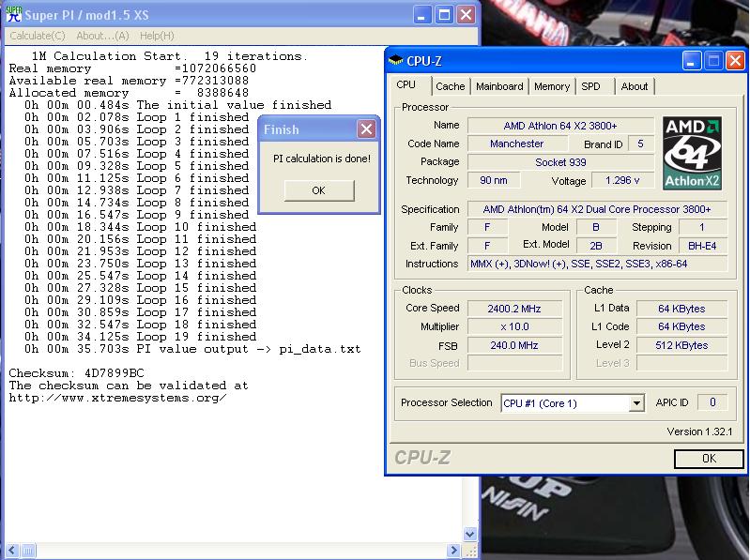Screen dimensions: 750x560
Task: Click the xtremesystems.org URL text
Action: click(117, 398)
